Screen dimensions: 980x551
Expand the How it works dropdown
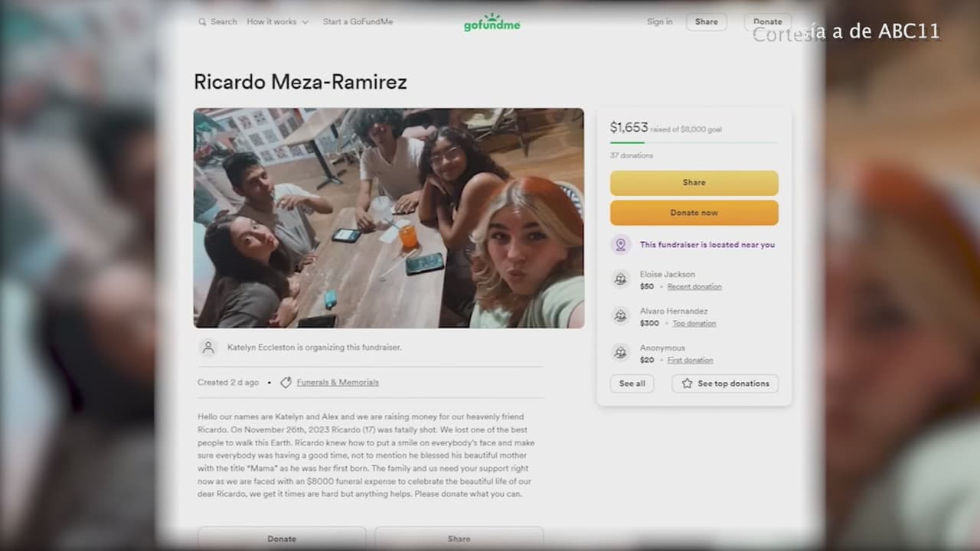pos(277,22)
